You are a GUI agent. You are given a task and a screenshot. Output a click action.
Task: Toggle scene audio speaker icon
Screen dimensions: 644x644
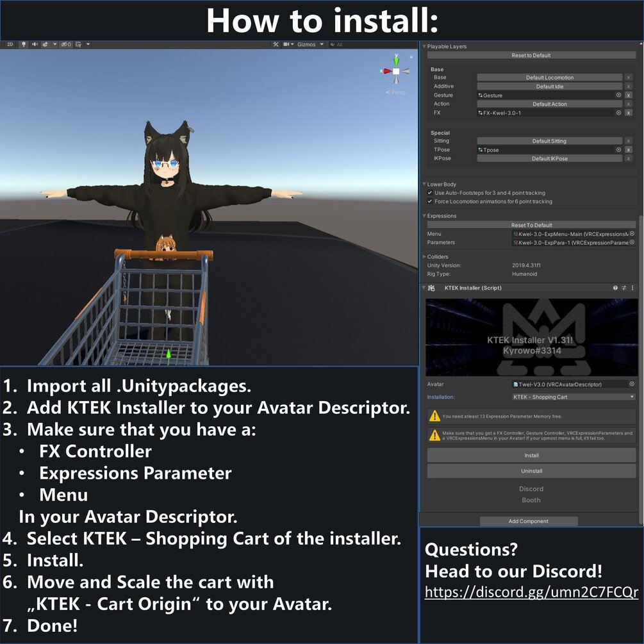[x=35, y=44]
